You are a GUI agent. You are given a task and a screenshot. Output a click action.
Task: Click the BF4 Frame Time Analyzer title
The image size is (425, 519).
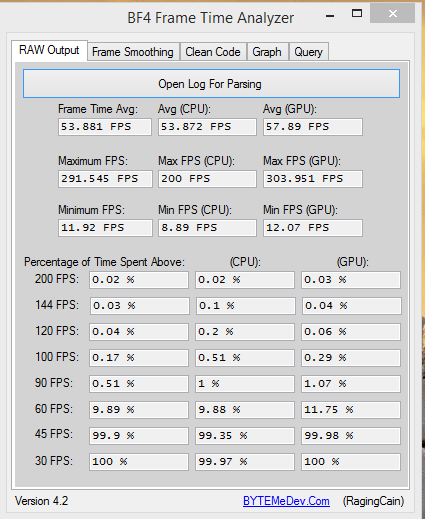(x=211, y=18)
